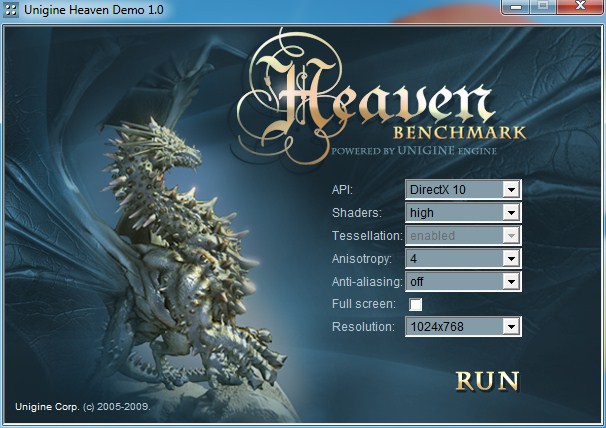Click the maximize button in title bar
This screenshot has height=428, width=606.
(543, 6)
